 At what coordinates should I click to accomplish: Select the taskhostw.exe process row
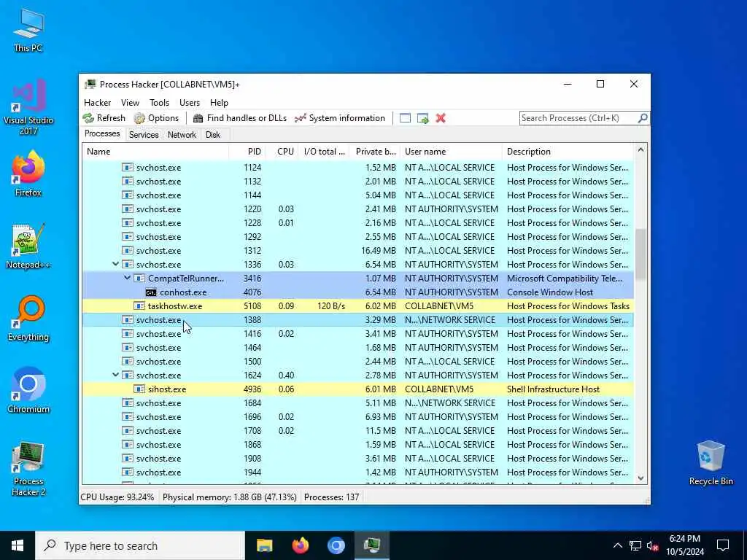(x=358, y=306)
